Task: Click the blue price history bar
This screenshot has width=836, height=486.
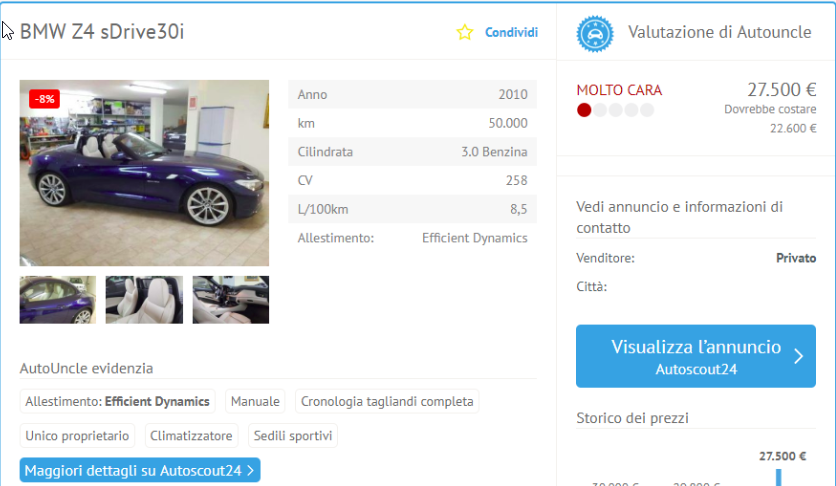Action: 778,477
